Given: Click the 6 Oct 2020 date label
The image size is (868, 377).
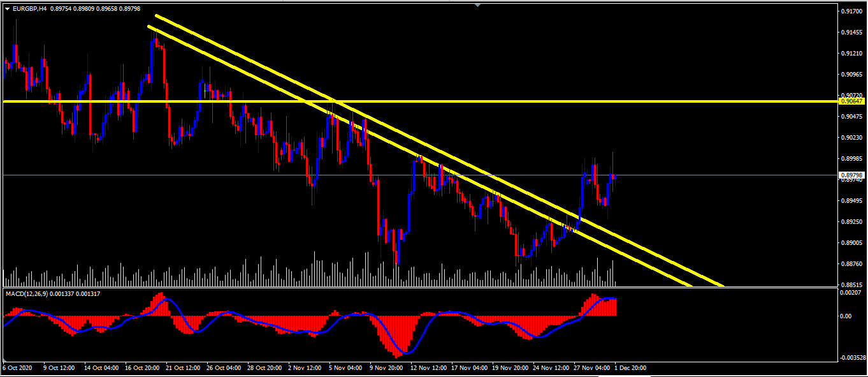Looking at the screenshot, I should coord(18,368).
